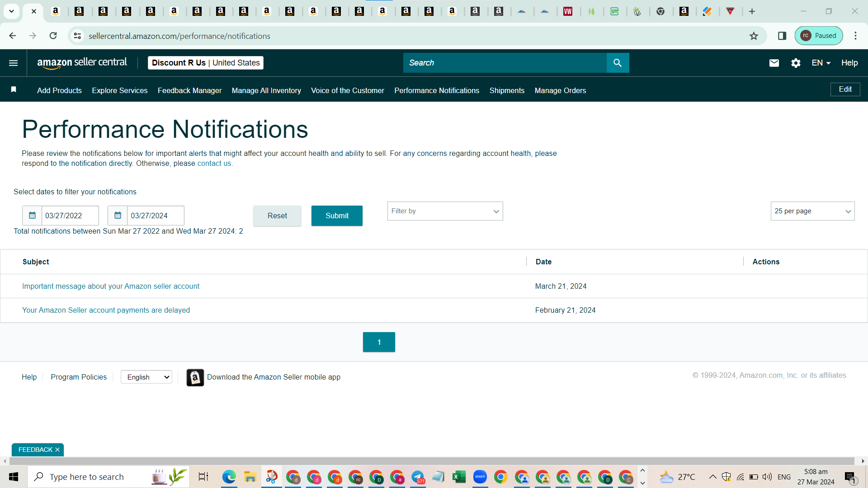Go back to the previous page

[x=13, y=36]
